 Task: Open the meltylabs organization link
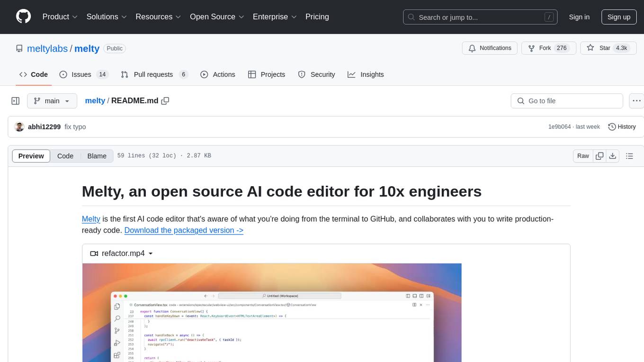47,48
